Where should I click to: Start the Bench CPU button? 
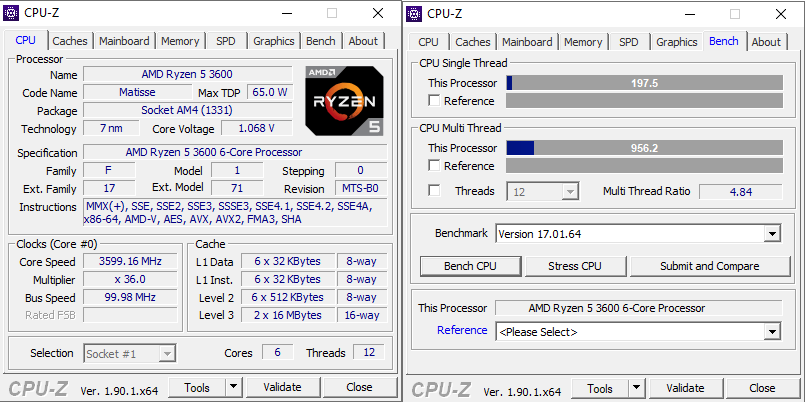[470, 266]
